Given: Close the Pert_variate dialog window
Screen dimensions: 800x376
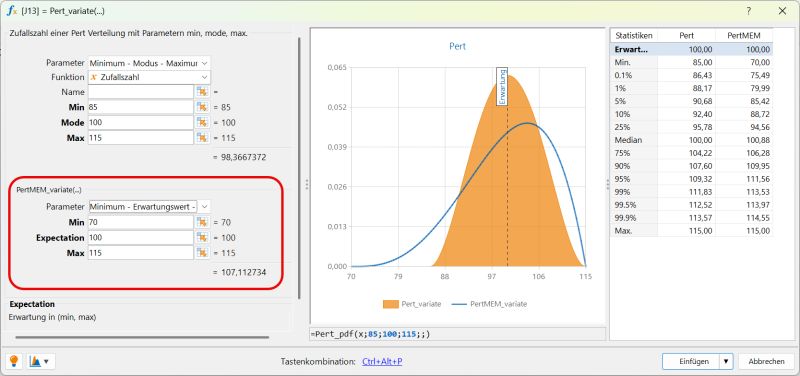Looking at the screenshot, I should pos(782,11).
